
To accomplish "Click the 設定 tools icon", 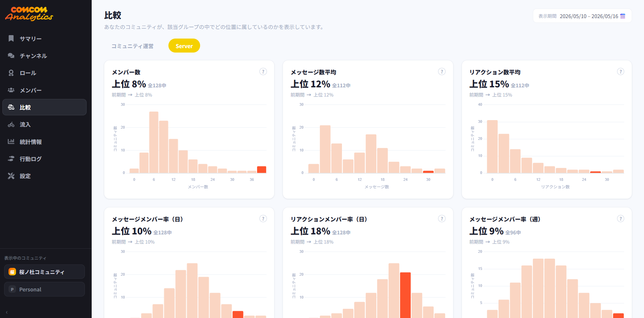I will click(x=11, y=176).
